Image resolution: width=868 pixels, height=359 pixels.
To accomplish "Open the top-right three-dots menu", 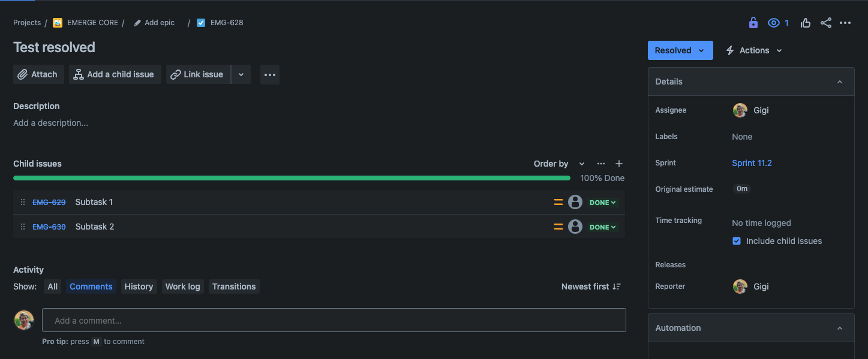I will coord(845,23).
